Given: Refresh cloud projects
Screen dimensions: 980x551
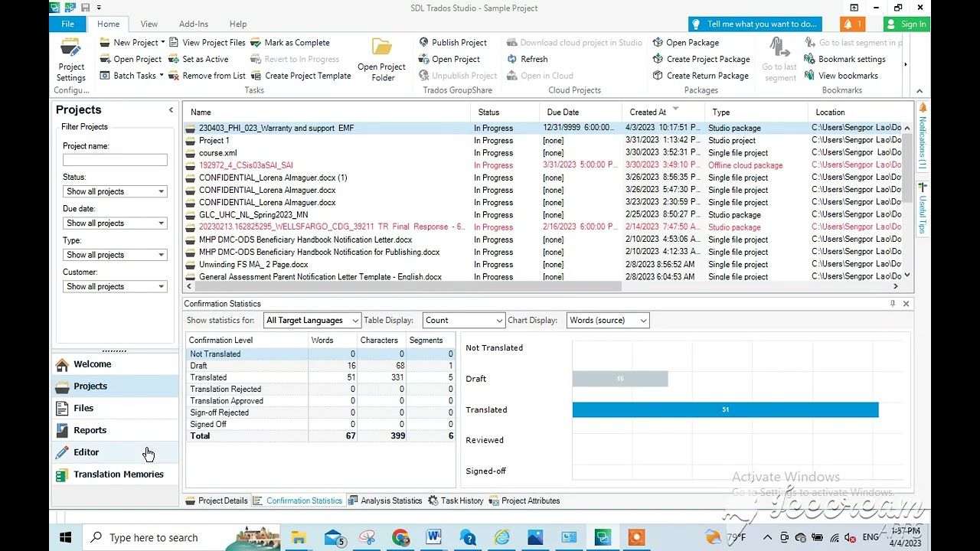Looking at the screenshot, I should pyautogui.click(x=528, y=59).
